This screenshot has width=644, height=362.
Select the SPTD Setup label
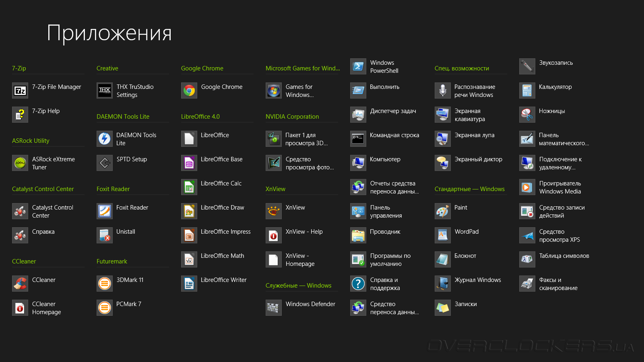[x=132, y=159]
